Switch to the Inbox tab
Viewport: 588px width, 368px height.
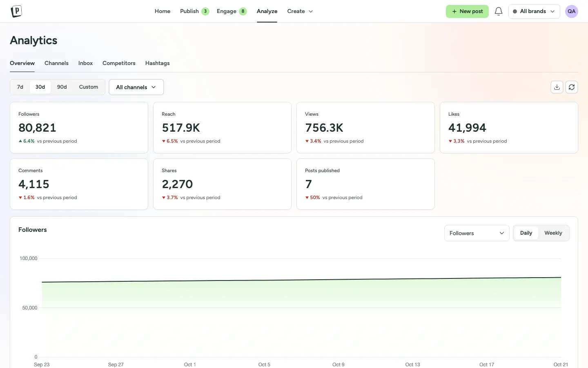coord(85,63)
